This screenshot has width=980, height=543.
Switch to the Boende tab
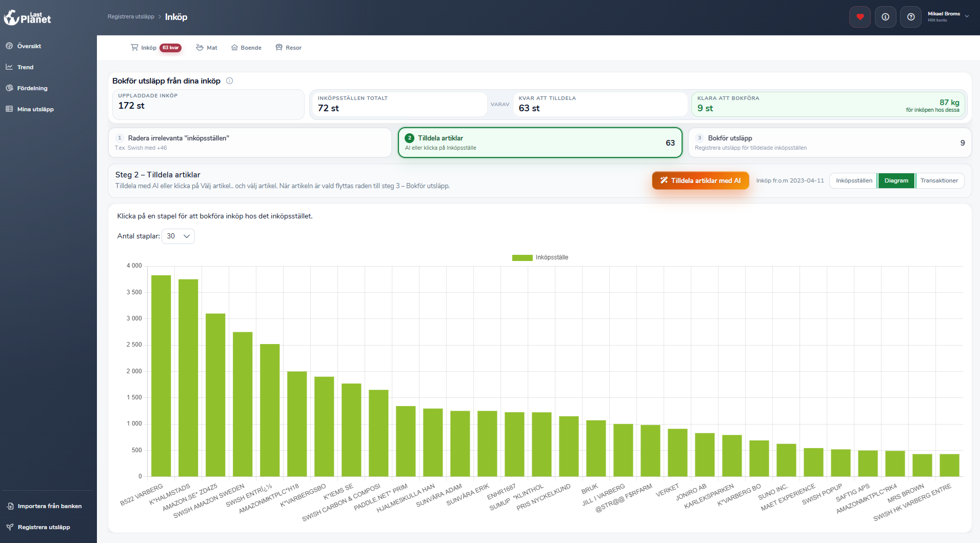[246, 48]
